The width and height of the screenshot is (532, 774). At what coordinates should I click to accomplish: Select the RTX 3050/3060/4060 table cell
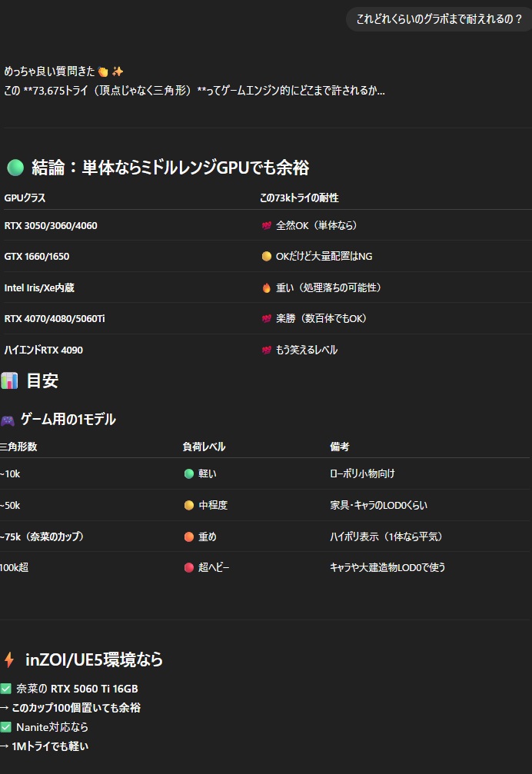51,225
